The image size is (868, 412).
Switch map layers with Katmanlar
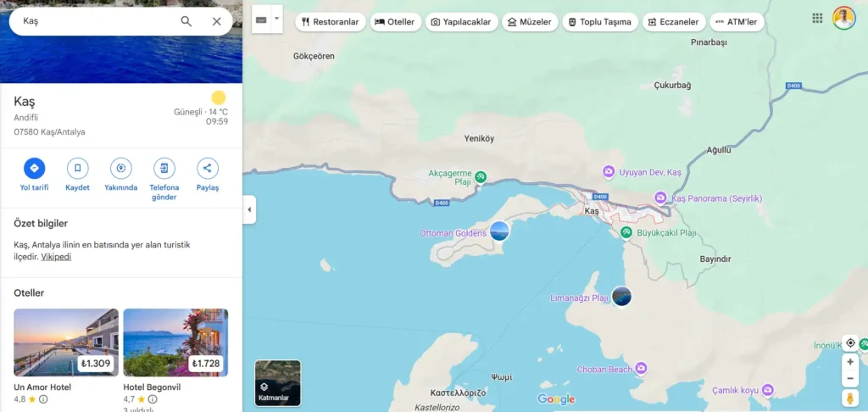(x=278, y=383)
